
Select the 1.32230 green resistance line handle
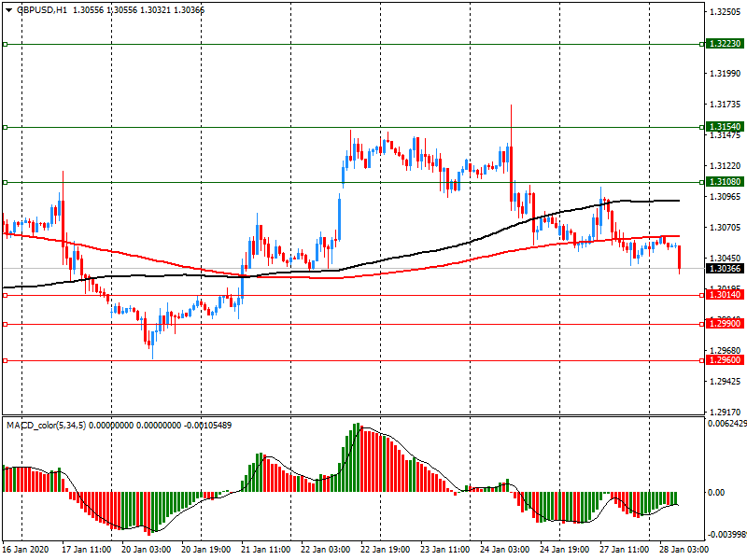click(x=6, y=44)
